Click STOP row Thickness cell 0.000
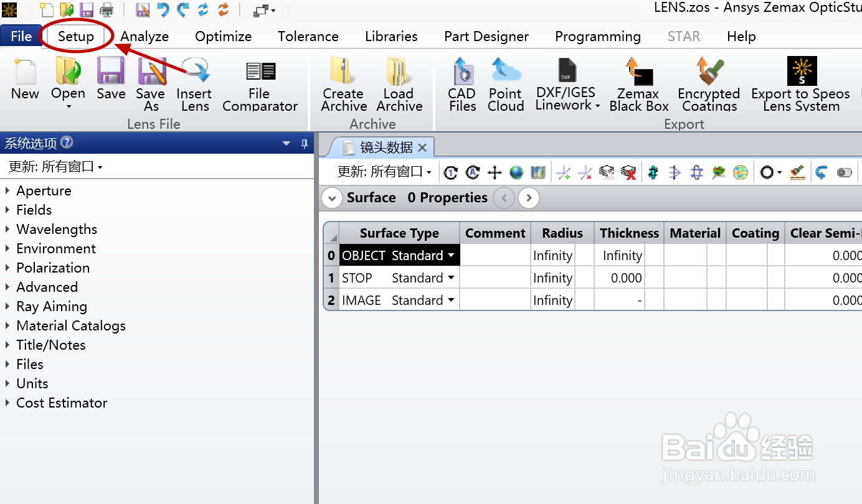The height and width of the screenshot is (504, 862). 619,278
